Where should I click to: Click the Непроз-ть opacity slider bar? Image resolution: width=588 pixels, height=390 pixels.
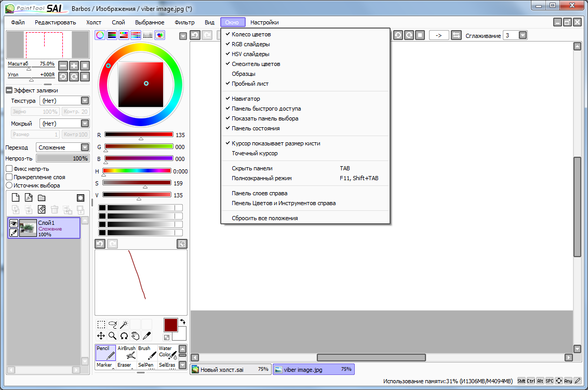pos(62,158)
